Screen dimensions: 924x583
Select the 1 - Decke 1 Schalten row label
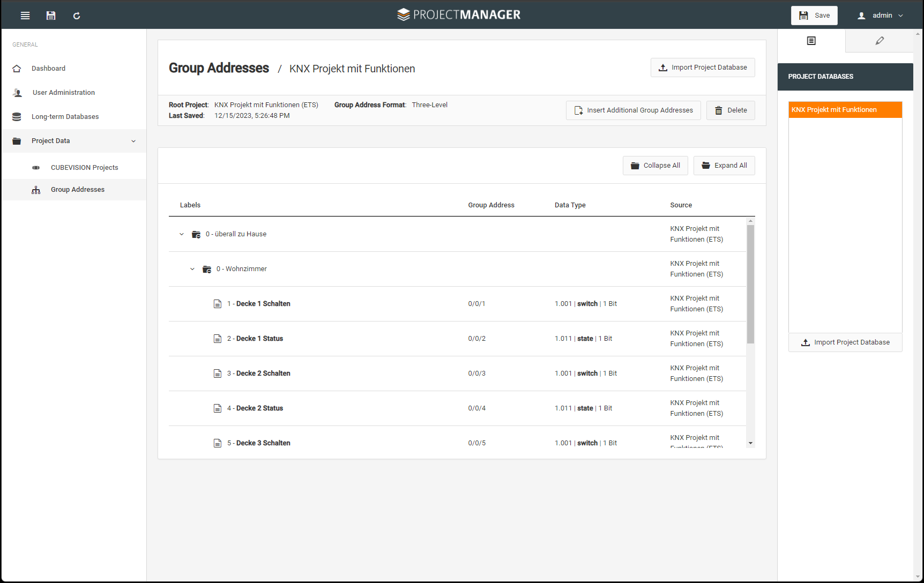coord(258,304)
